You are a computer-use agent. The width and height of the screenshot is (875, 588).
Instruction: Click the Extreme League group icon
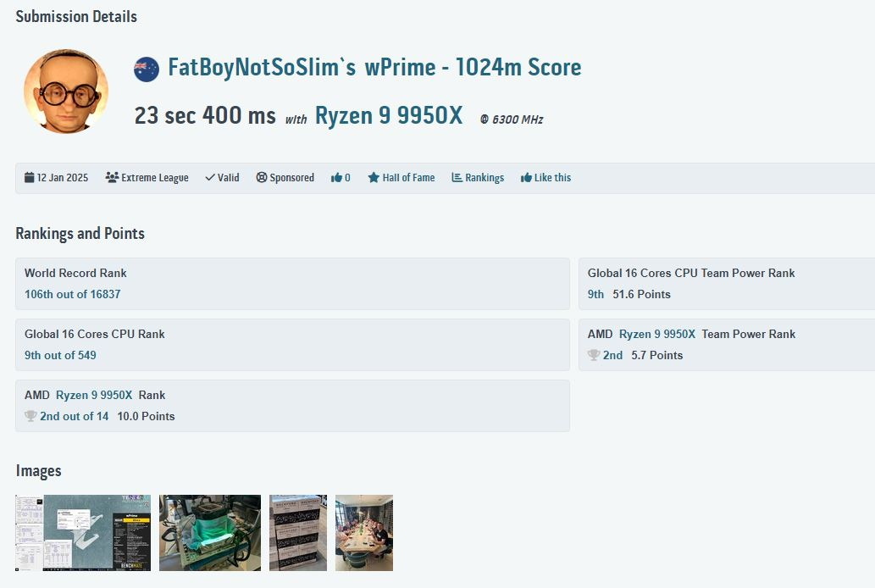(x=112, y=178)
